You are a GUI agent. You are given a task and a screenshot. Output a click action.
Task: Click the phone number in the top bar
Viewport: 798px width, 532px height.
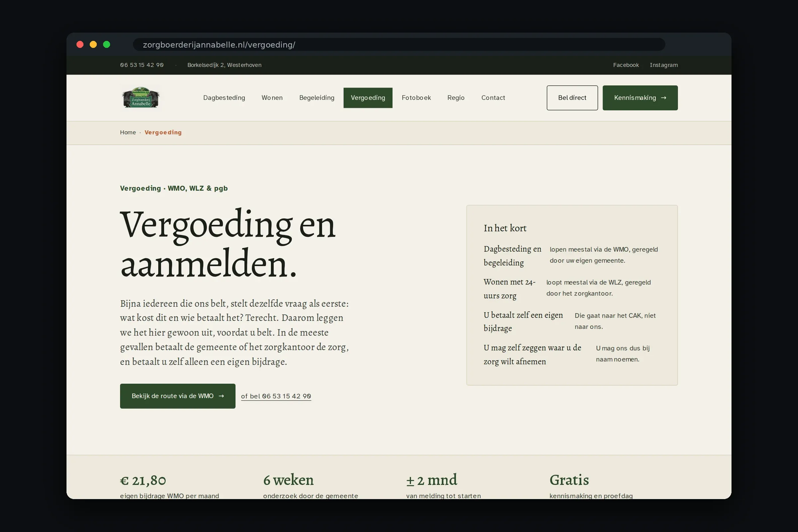pos(142,65)
